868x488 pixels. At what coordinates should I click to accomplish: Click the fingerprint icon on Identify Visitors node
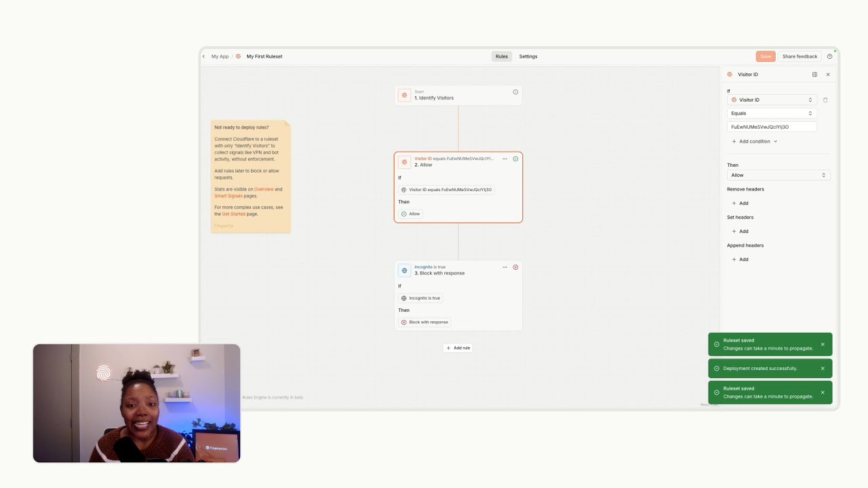point(404,96)
